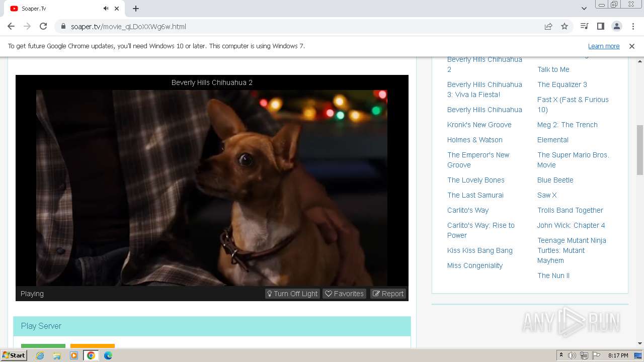Add movie to Favorites
This screenshot has width=644, height=362.
(x=344, y=294)
